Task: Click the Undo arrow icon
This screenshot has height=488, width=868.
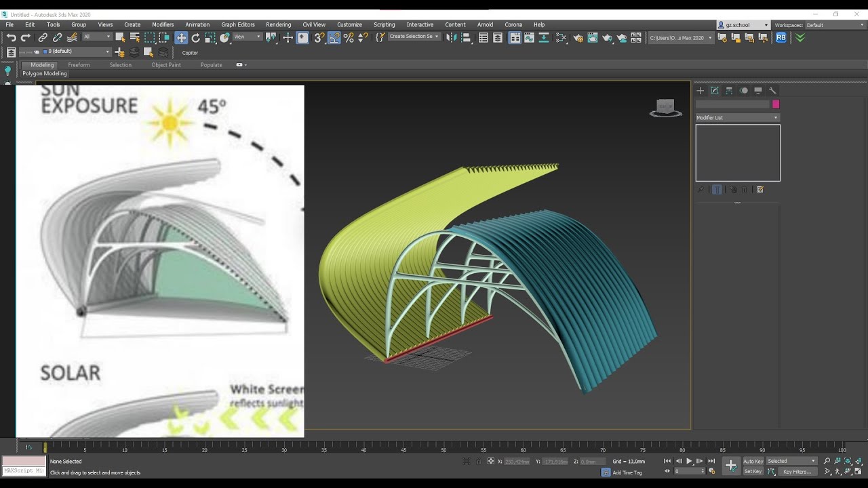Action: (x=11, y=38)
